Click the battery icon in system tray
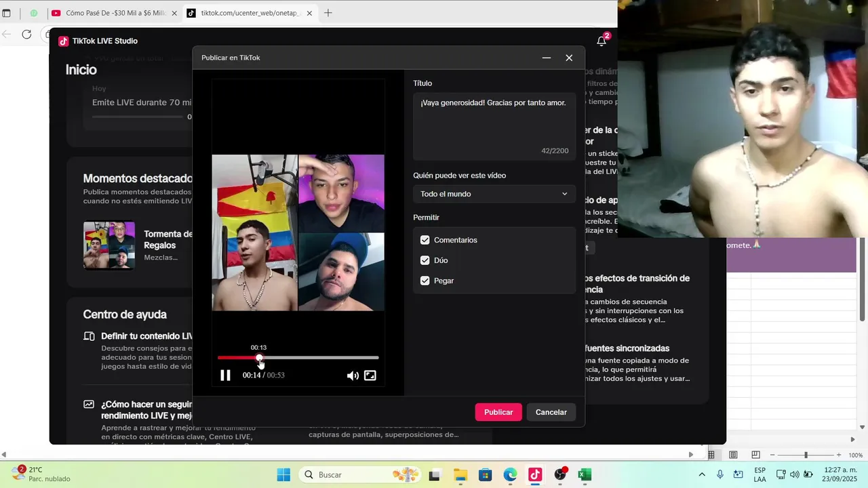Viewport: 868px width, 488px height. pyautogui.click(x=808, y=474)
